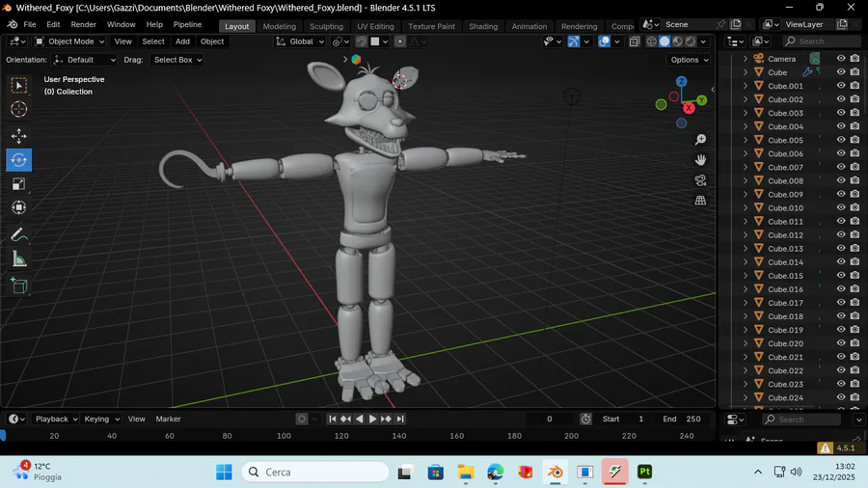This screenshot has height=488, width=868.
Task: Open the Orientation Default dropdown
Action: [84, 60]
